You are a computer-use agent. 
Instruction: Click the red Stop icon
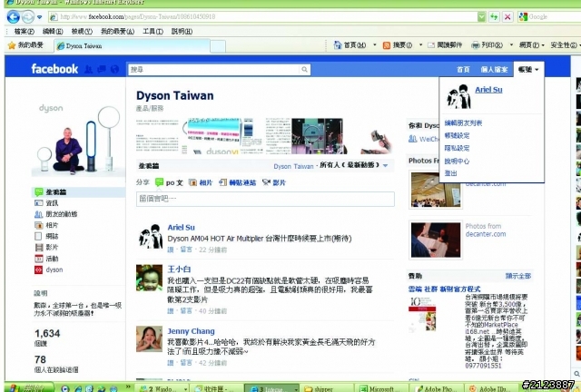click(x=507, y=16)
